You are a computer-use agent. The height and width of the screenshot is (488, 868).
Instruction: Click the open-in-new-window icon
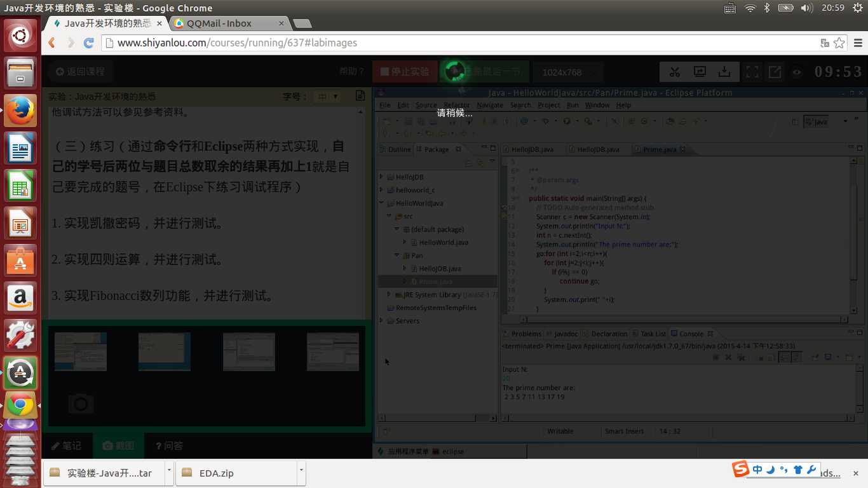click(775, 72)
